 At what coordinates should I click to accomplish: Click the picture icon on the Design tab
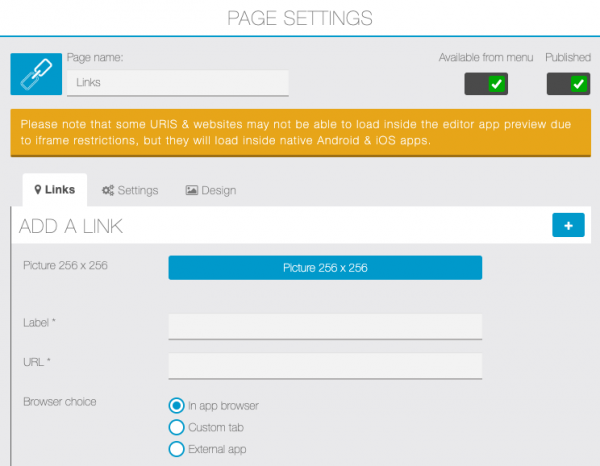click(x=192, y=190)
